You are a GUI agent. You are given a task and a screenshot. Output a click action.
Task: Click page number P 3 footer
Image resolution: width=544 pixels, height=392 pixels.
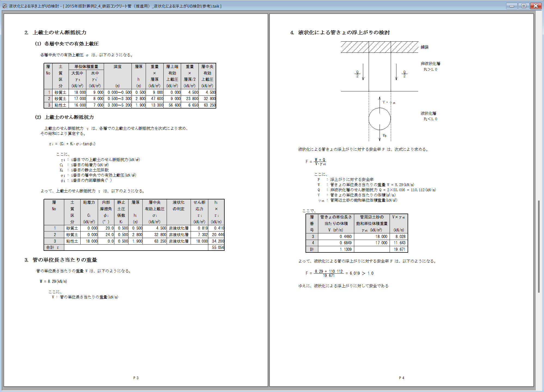[x=136, y=378]
